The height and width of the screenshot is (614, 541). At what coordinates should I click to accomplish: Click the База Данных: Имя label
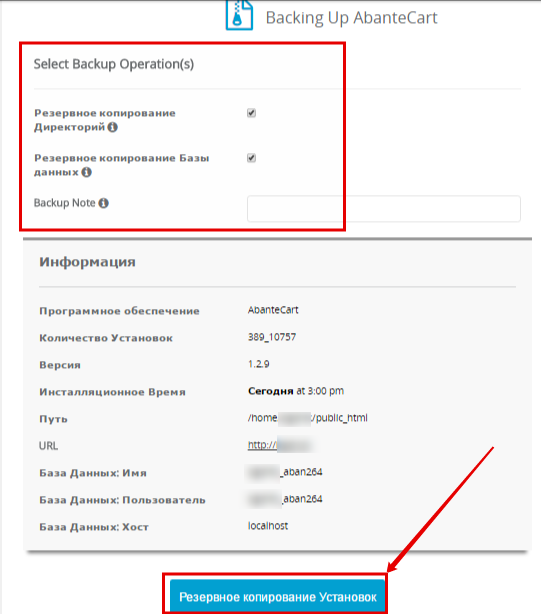93,473
